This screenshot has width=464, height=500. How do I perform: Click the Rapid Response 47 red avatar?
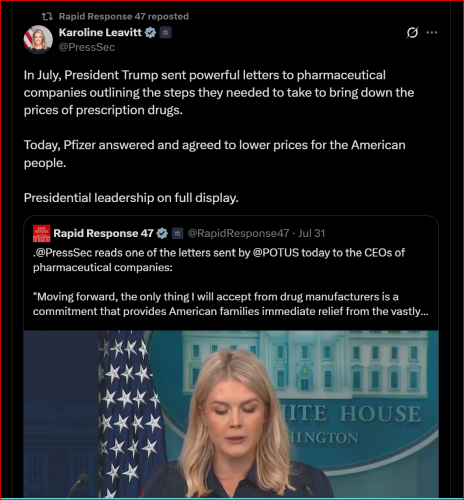pos(41,233)
